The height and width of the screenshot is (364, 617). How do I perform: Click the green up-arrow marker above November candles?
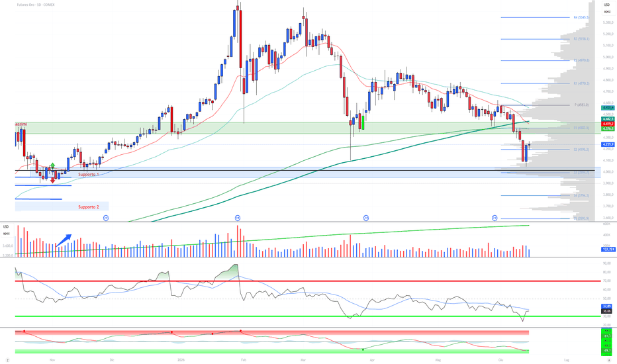click(52, 165)
